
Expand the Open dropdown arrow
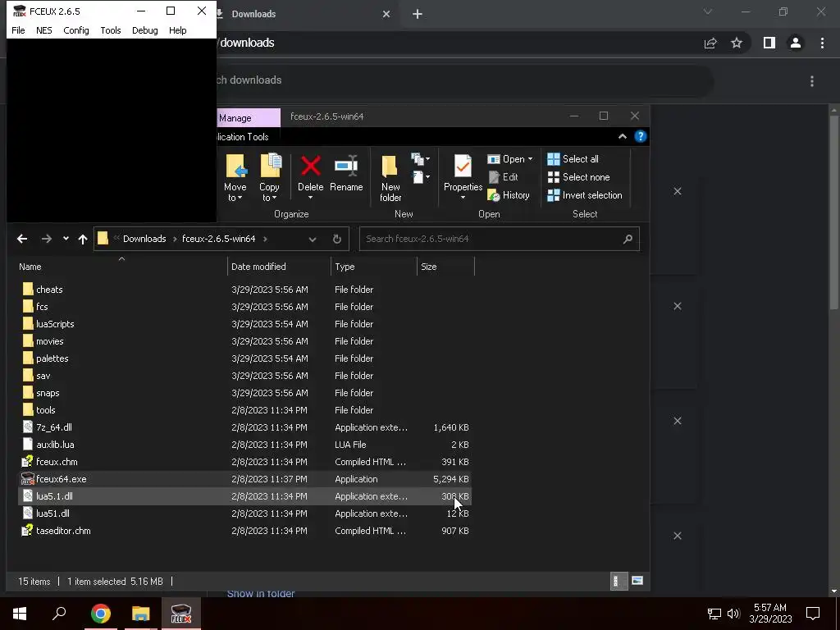click(x=531, y=159)
